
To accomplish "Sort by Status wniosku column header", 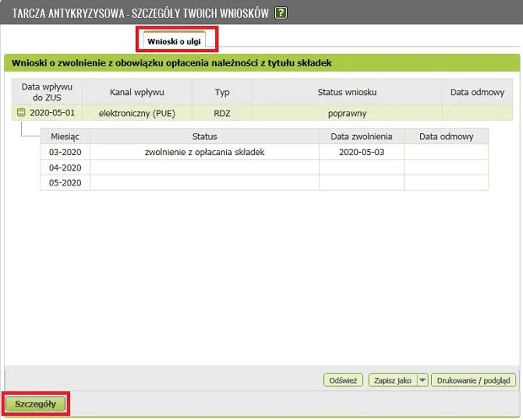I will (x=346, y=92).
